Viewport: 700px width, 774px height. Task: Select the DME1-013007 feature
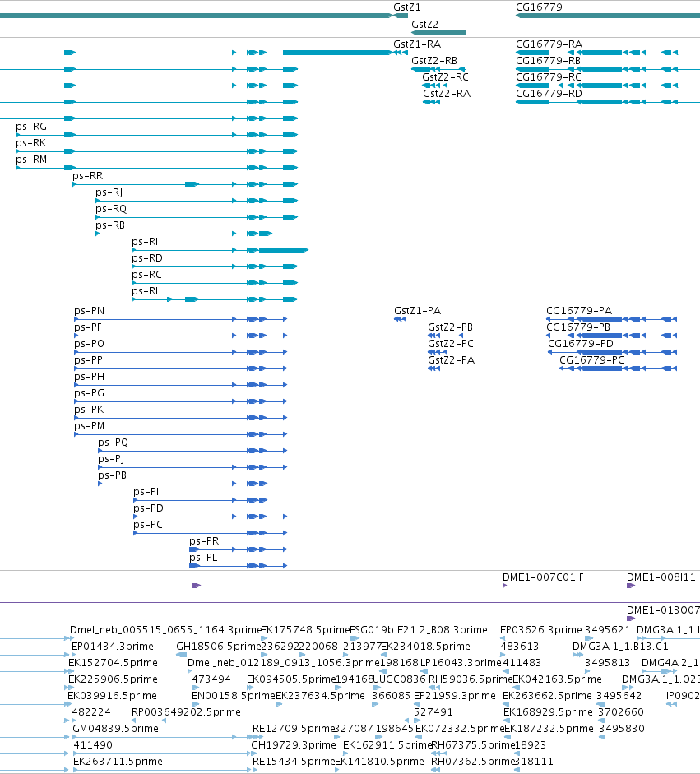pyautogui.click(x=663, y=610)
